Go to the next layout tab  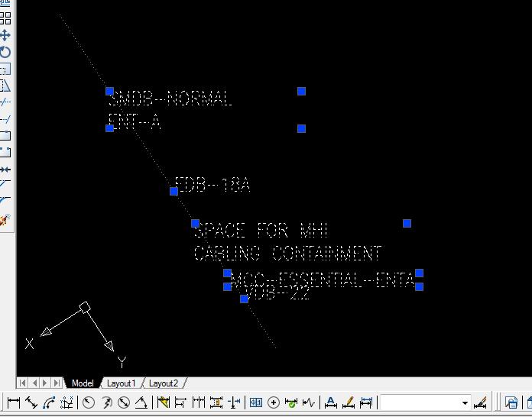(x=45, y=383)
